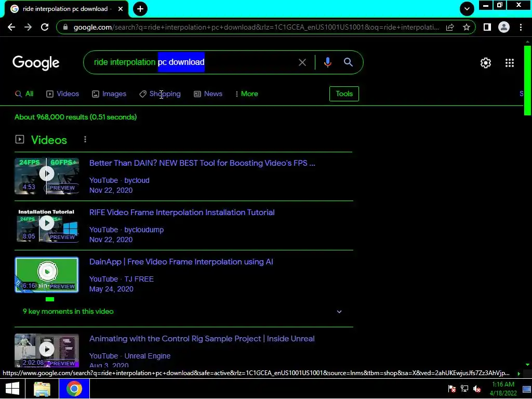This screenshot has height=399, width=532.
Task: Go to Google homepage via logo
Action: coord(36,63)
